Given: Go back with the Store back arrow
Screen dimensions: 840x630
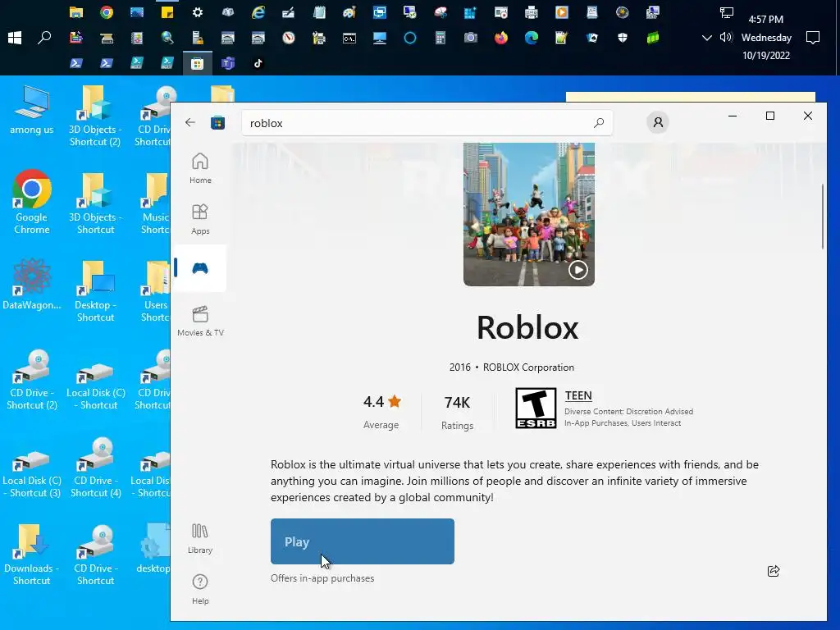Looking at the screenshot, I should point(190,122).
